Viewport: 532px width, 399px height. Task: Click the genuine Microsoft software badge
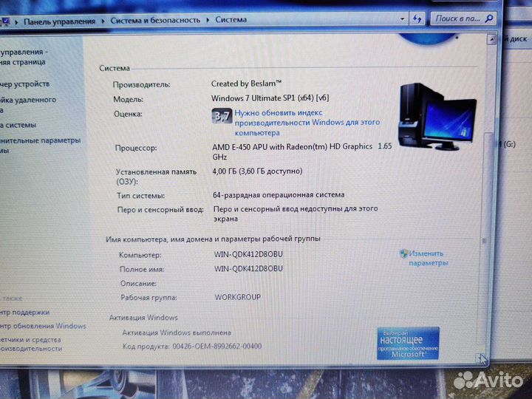[408, 343]
